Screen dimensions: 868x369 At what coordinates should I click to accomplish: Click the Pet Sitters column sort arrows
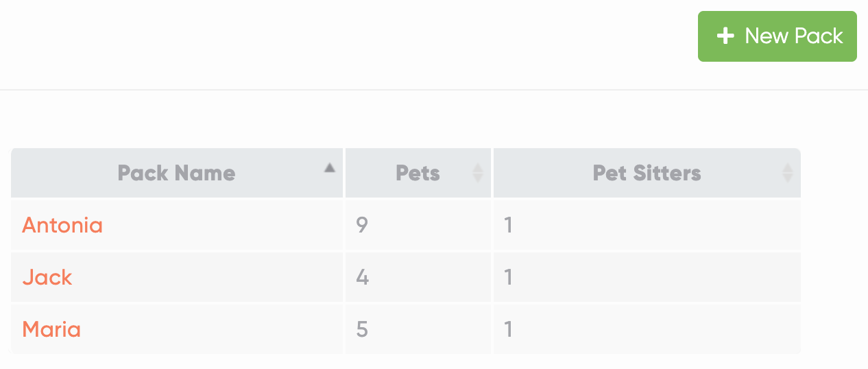[x=788, y=173]
